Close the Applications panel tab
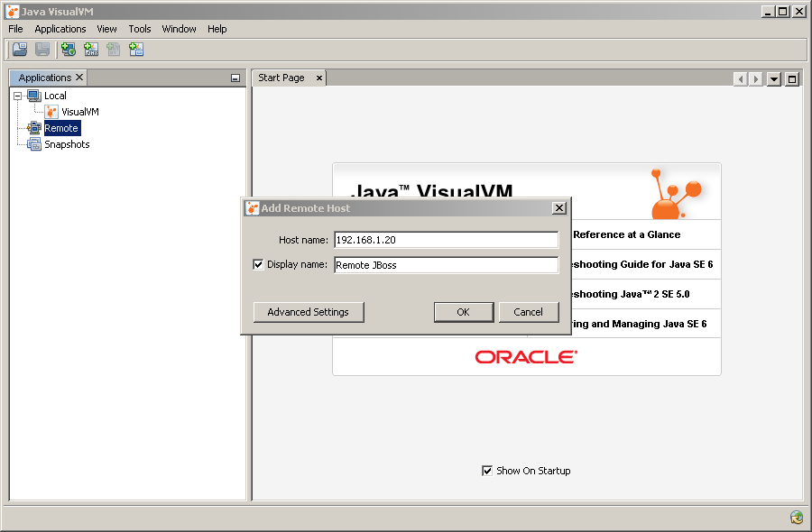The width and height of the screenshot is (812, 532). coord(79,78)
